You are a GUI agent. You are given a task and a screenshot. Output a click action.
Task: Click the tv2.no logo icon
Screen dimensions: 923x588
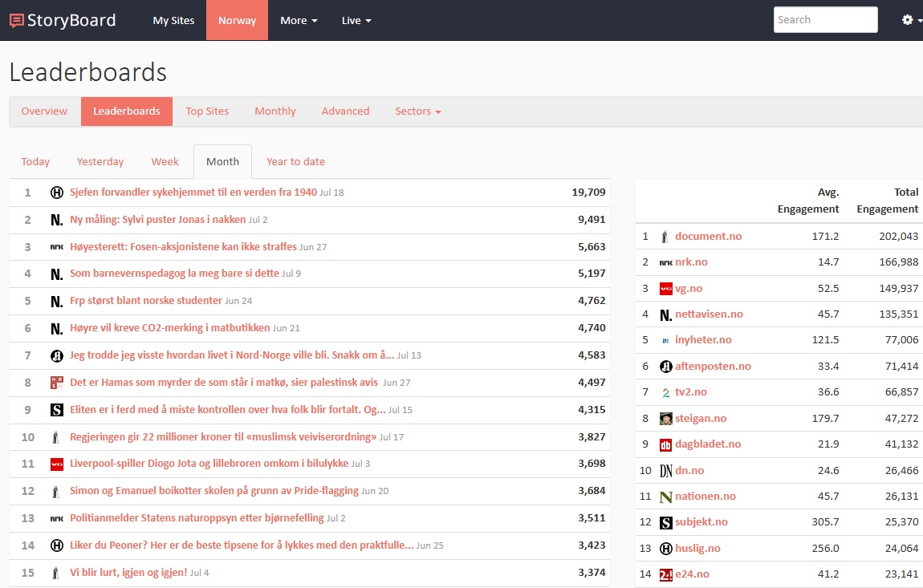pyautogui.click(x=665, y=392)
